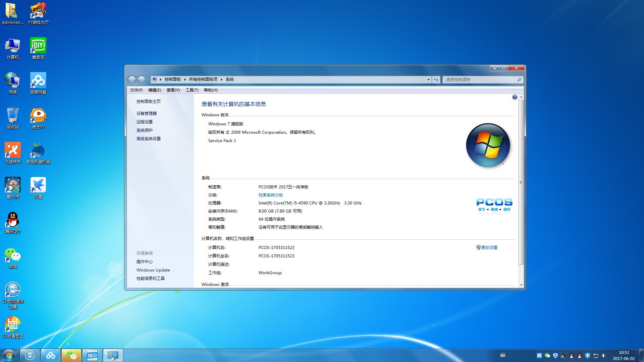Select the 网络 desktop icon
This screenshot has height=362, width=644.
(12, 83)
